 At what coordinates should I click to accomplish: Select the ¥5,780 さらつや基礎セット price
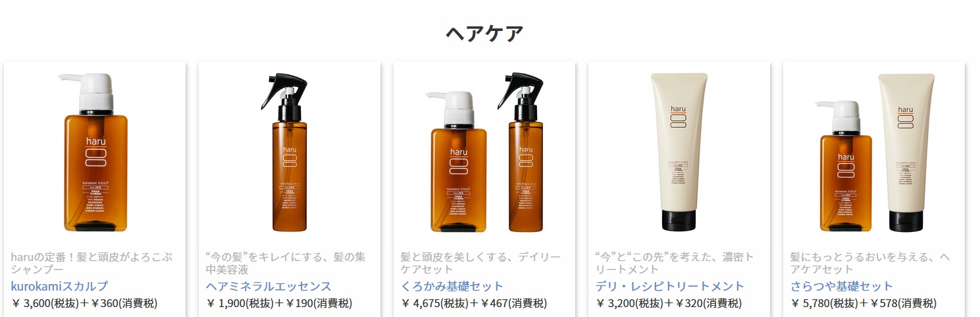click(x=864, y=303)
